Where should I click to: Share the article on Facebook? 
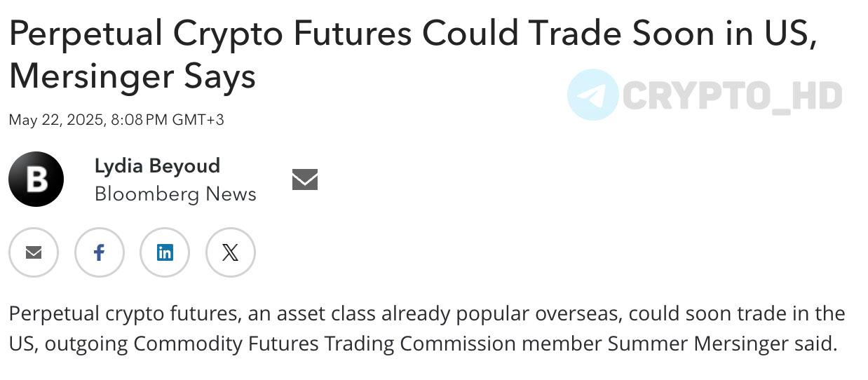(99, 252)
